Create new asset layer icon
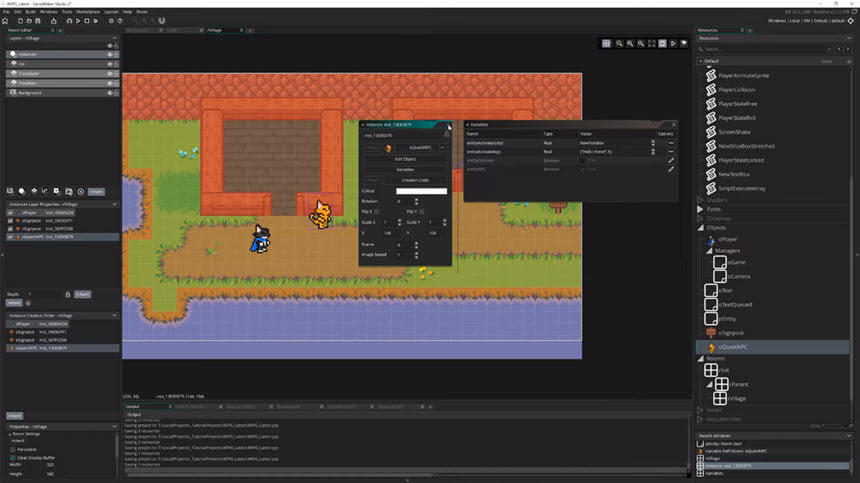Screen dimensions: 860x483 point(56,191)
